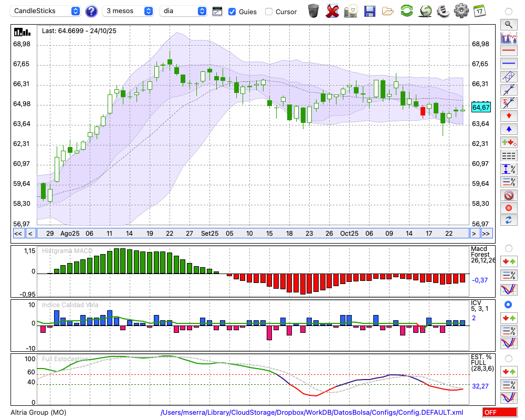Click the << scroll to start button
525x420 pixels.
coord(18,234)
